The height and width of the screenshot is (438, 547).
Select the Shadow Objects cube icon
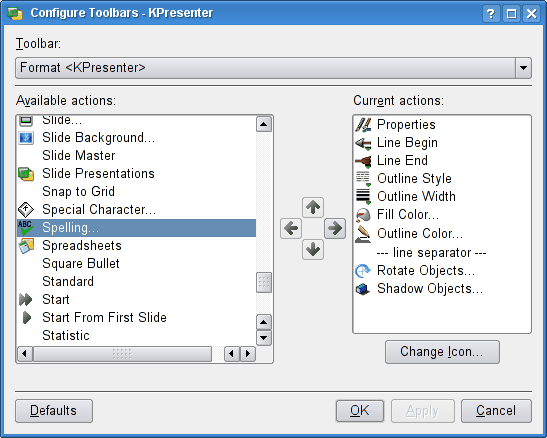tap(363, 289)
